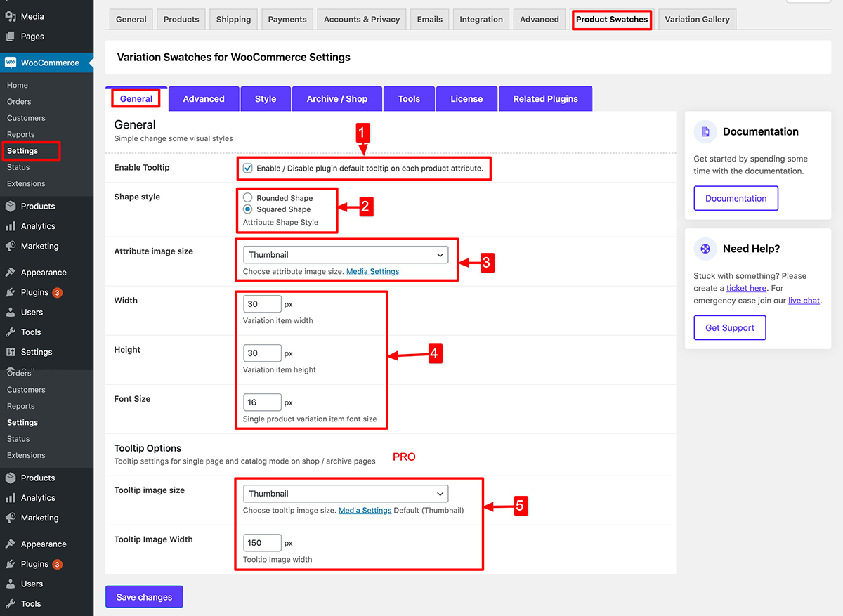Click the Media icon in the sidebar
This screenshot has width=843, height=616.
pyautogui.click(x=11, y=16)
